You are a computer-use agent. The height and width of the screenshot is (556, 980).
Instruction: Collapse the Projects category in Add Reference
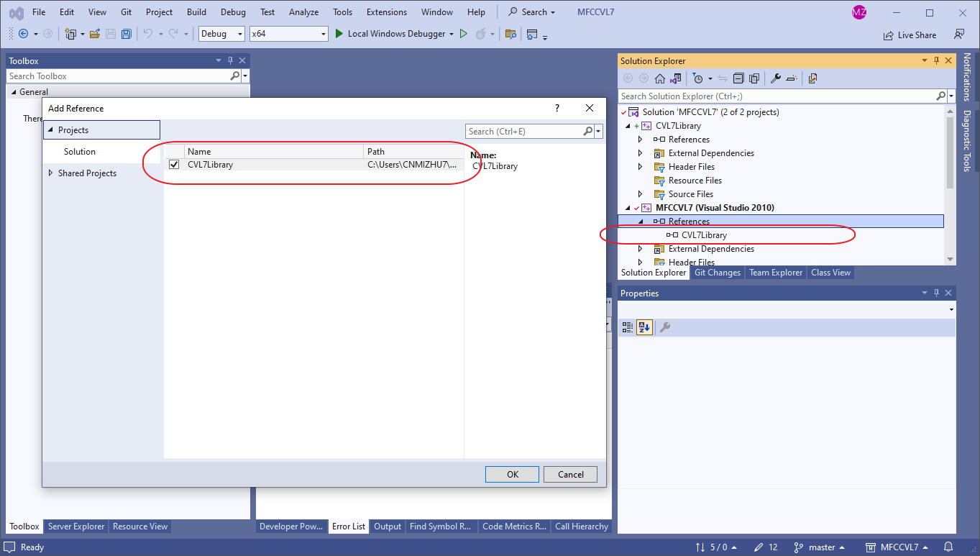pos(50,130)
